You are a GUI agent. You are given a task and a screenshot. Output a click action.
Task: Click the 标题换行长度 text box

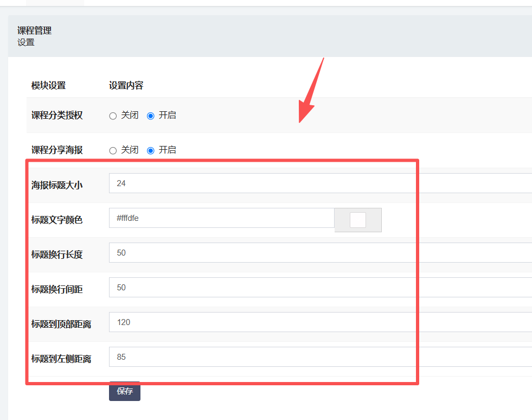(x=320, y=253)
